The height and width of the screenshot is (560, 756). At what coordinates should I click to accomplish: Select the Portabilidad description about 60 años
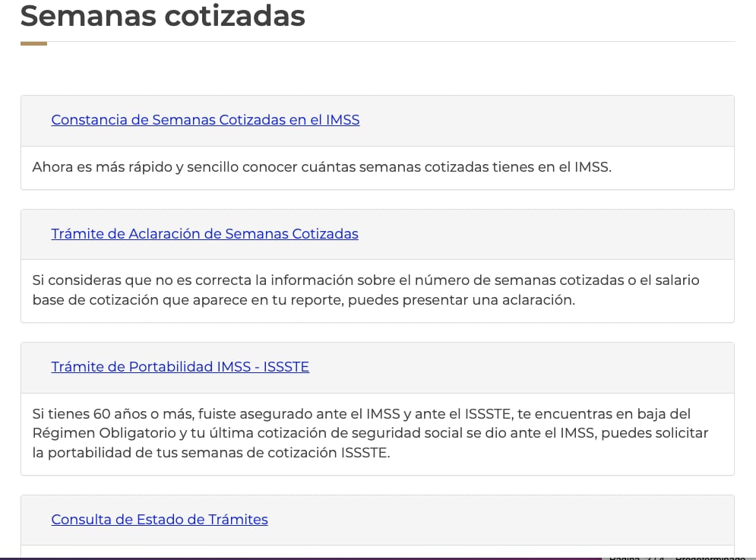[369, 434]
